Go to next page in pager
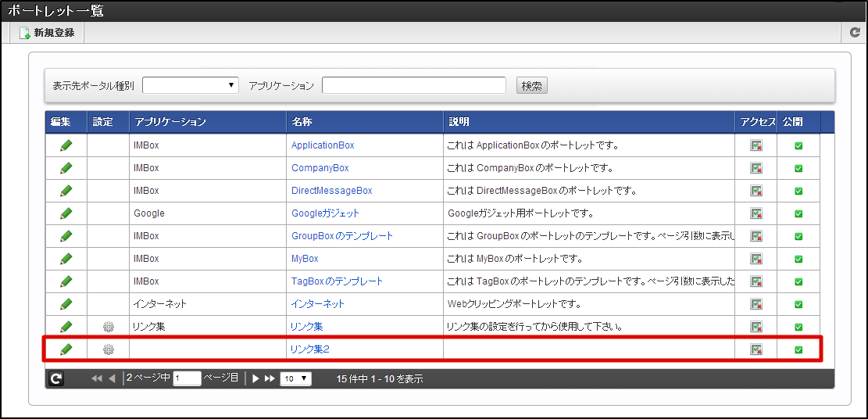This screenshot has width=868, height=419. click(255, 378)
